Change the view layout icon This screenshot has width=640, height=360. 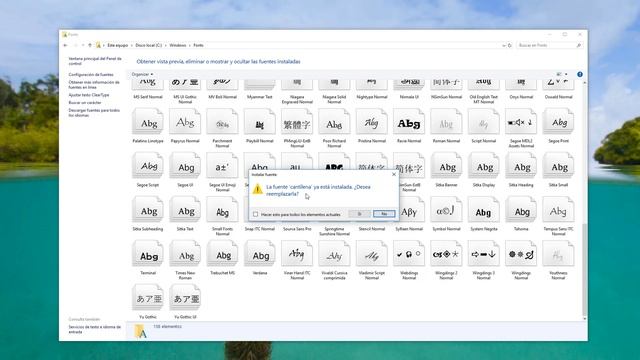click(x=559, y=74)
